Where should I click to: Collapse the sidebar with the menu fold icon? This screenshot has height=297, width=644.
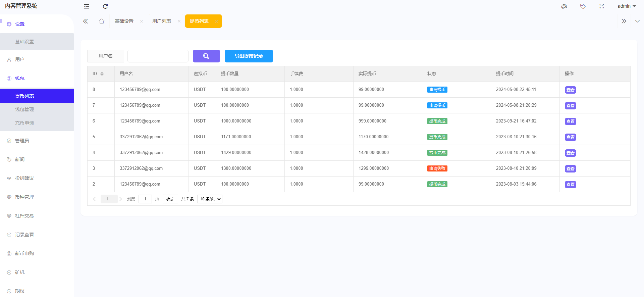pos(87,6)
